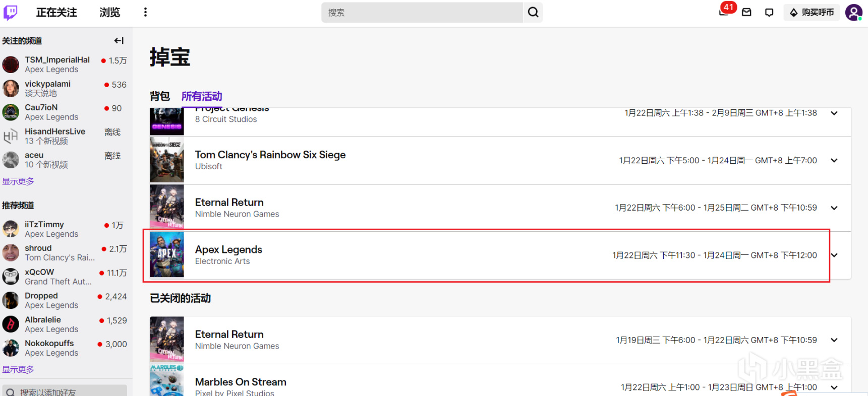Open Albralelie channel avatar
This screenshot has width=868, height=396.
click(x=11, y=324)
